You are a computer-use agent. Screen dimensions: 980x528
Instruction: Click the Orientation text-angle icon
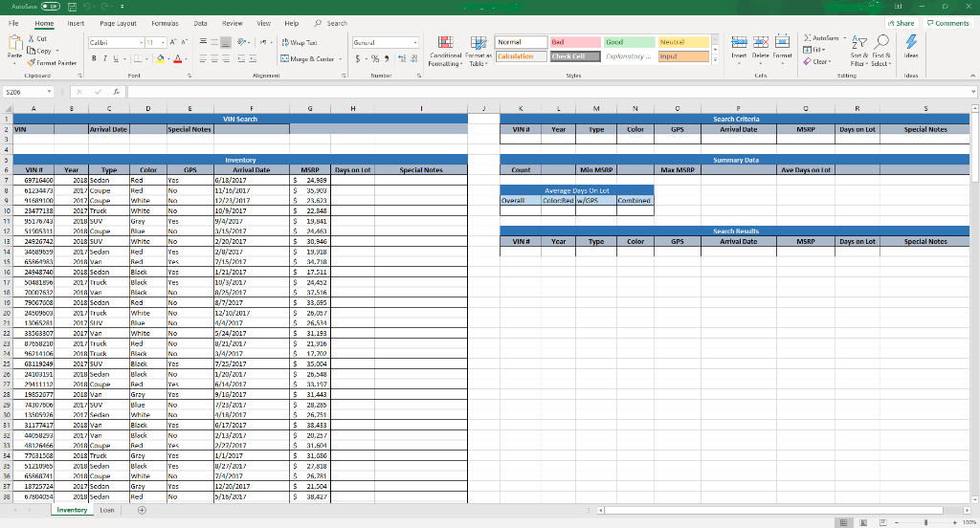click(x=243, y=42)
